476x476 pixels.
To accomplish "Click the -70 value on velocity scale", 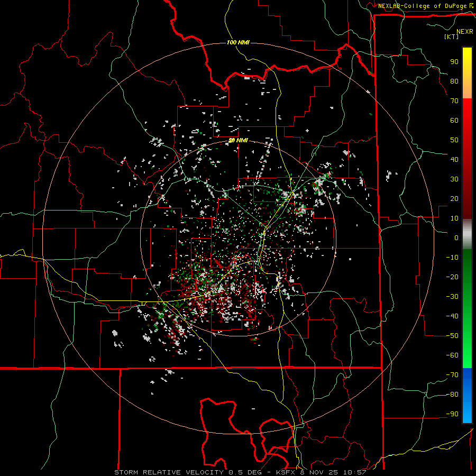I will tap(452, 375).
